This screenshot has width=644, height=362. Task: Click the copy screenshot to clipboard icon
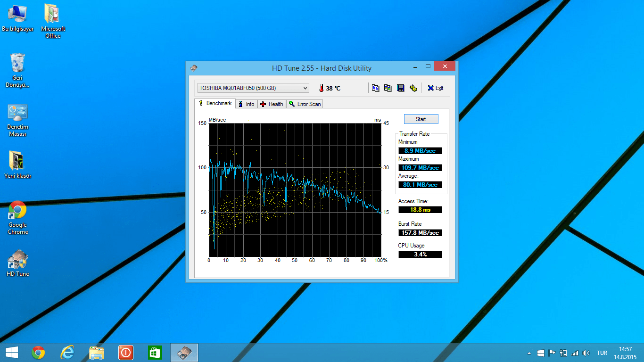coord(388,88)
